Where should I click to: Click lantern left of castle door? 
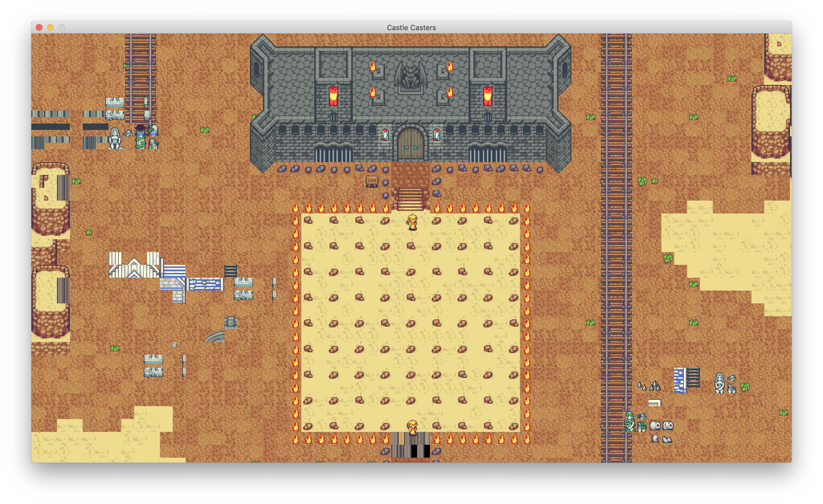385,135
